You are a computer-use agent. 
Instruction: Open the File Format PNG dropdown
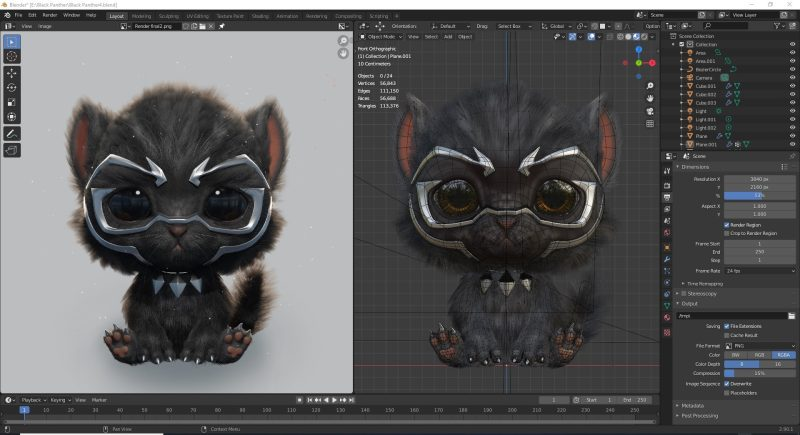pyautogui.click(x=760, y=346)
